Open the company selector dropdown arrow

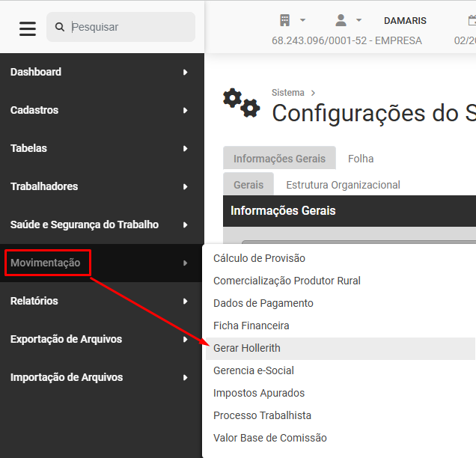[302, 20]
